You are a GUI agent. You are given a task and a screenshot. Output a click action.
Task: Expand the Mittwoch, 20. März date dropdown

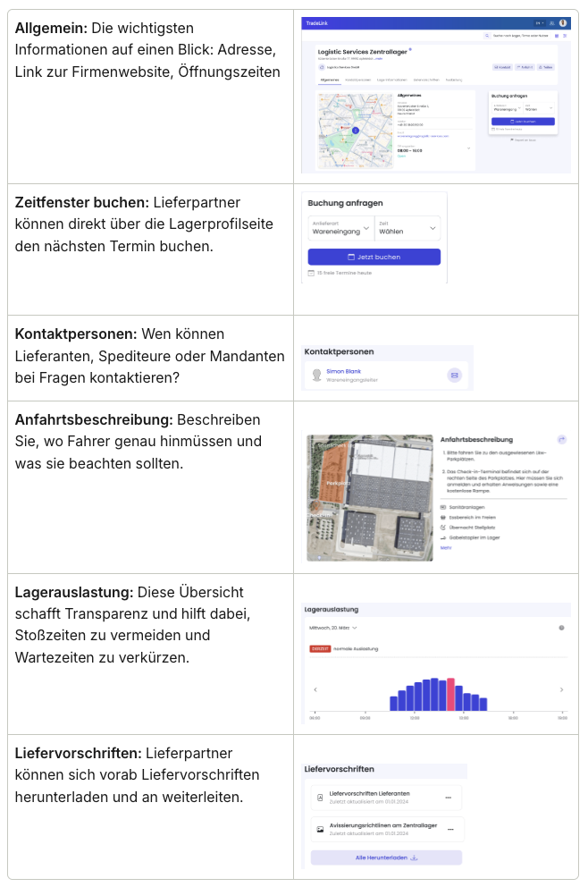(x=331, y=628)
